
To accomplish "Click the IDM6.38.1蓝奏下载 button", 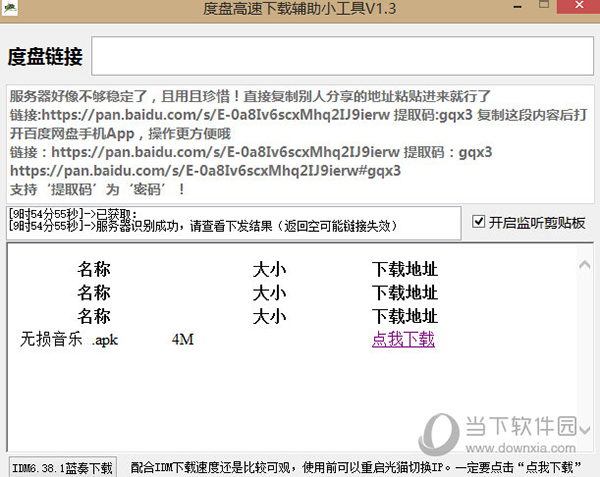I will pos(63,467).
